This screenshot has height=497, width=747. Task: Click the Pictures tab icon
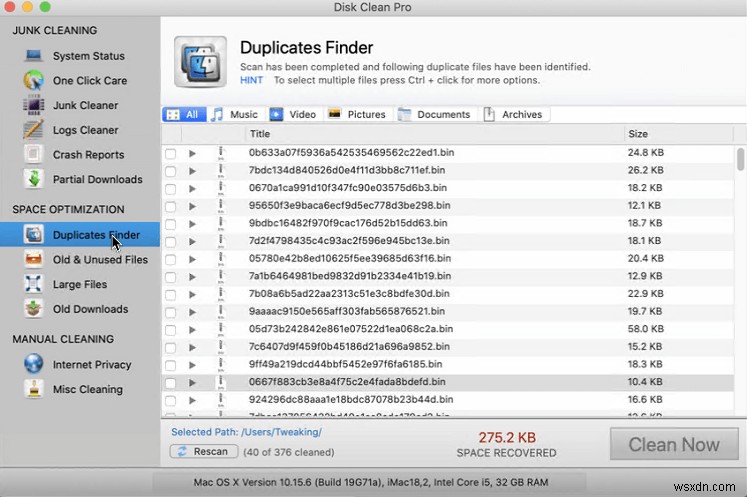[x=334, y=114]
